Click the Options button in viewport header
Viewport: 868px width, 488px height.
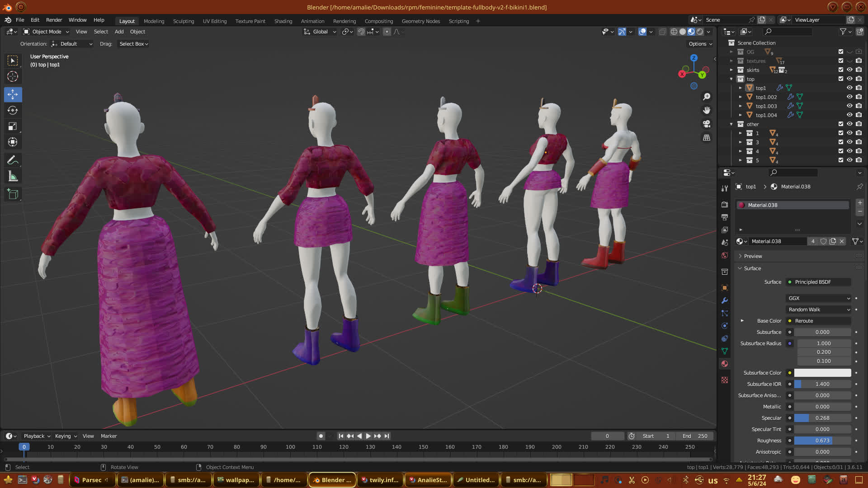[x=700, y=44]
